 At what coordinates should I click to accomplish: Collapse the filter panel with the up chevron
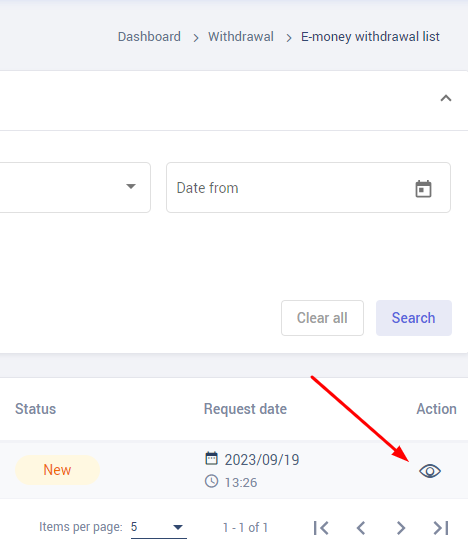446,98
